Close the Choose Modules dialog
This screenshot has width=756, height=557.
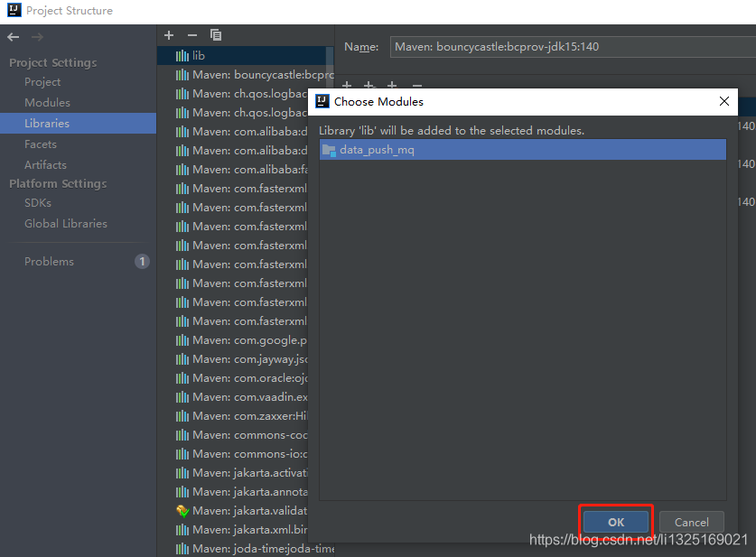[723, 101]
